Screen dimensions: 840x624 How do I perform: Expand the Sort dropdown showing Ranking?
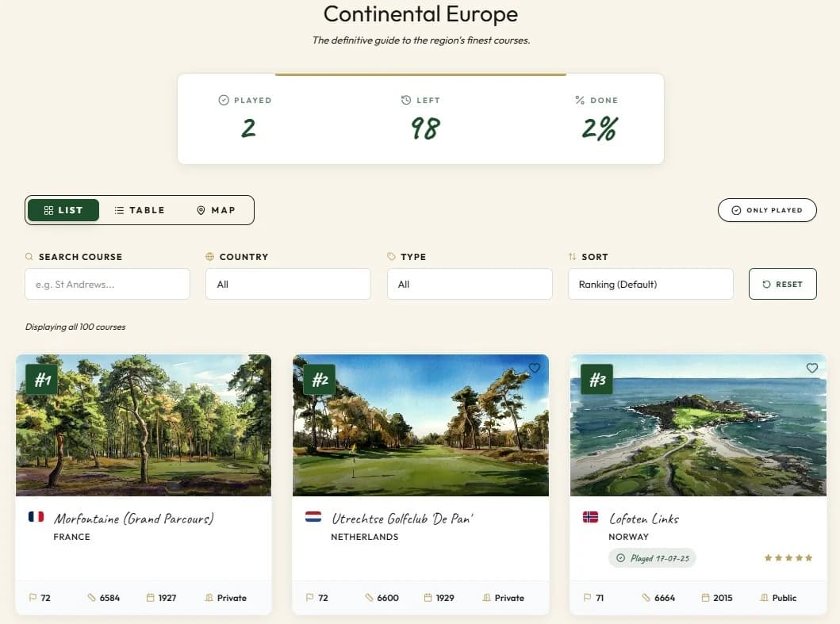(x=650, y=284)
